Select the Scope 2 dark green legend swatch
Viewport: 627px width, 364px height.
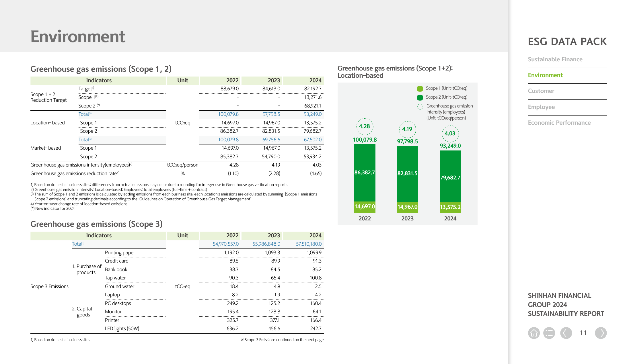pos(420,97)
